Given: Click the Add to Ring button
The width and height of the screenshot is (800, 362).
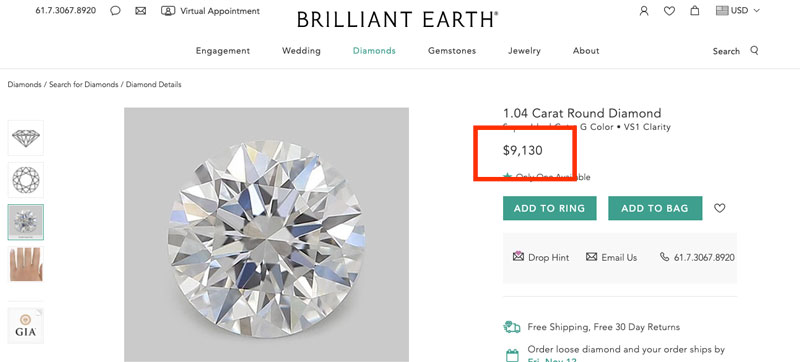Looking at the screenshot, I should tap(549, 208).
